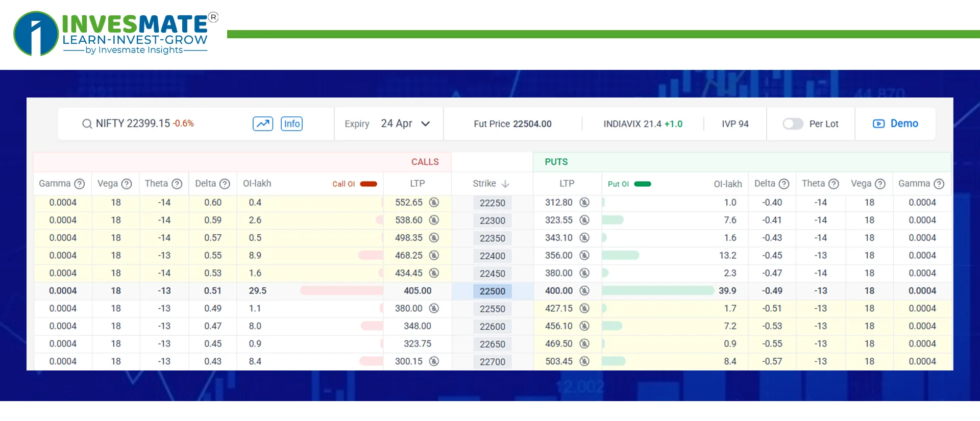Image resolution: width=980 pixels, height=421 pixels.
Task: Click the search magnifier beside NIFTY
Action: [x=87, y=124]
